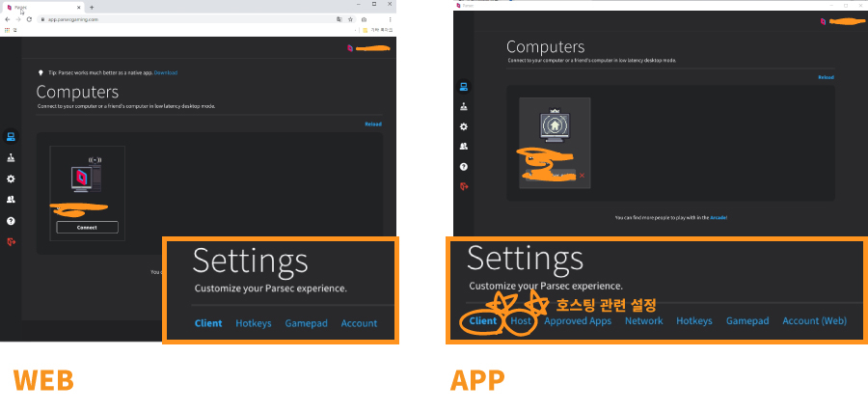Open Hotkeys tab in the APP Settings
This screenshot has height=412, width=868.
pyautogui.click(x=694, y=321)
